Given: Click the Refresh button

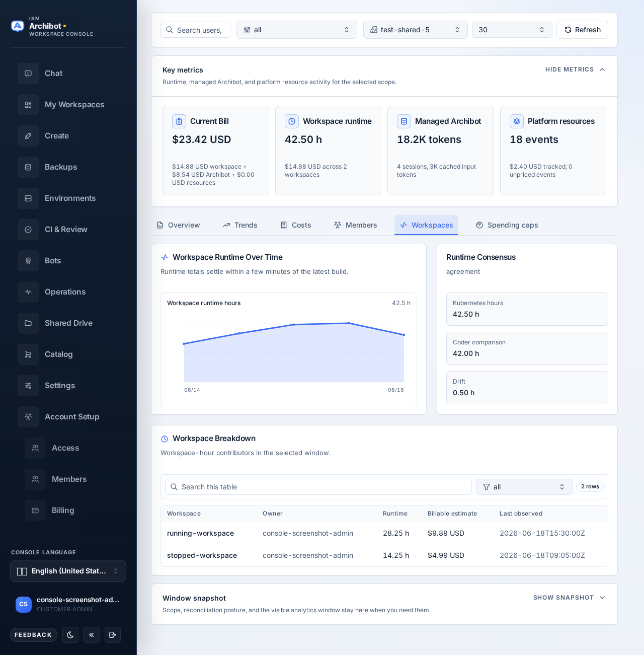Looking at the screenshot, I should click(x=582, y=30).
